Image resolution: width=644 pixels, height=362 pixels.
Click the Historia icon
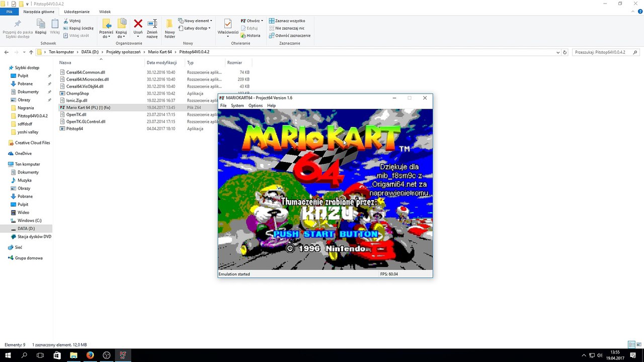[x=244, y=36]
